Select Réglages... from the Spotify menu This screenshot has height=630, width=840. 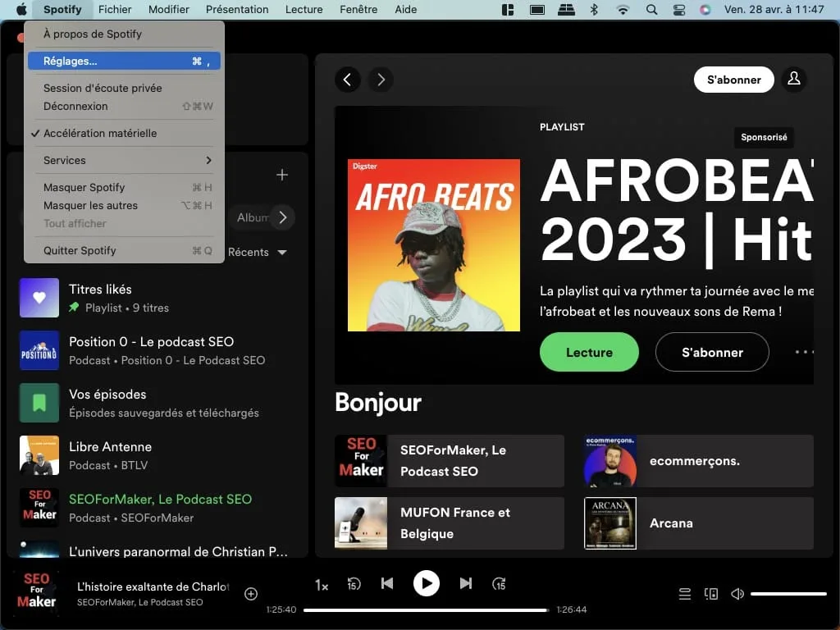[x=69, y=61]
